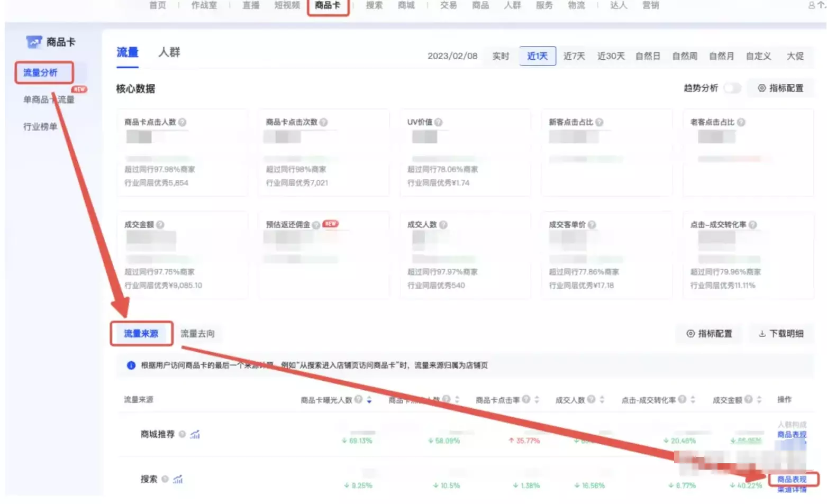Open the trend chart icon for 商城推荐
The height and width of the screenshot is (504, 827).
(195, 434)
